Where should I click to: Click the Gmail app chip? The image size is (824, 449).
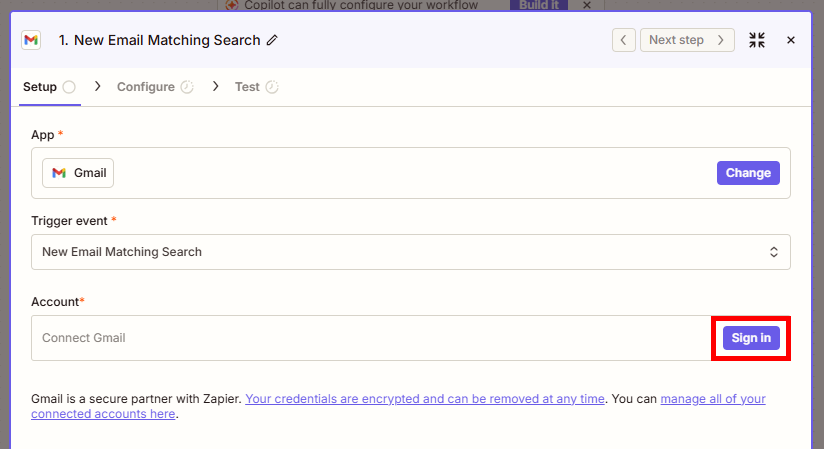point(78,173)
